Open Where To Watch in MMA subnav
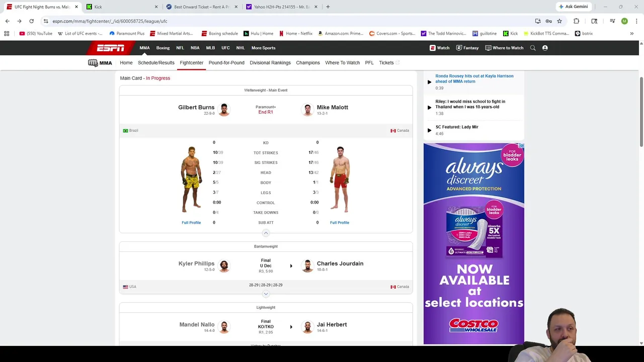644x362 pixels. point(343,63)
